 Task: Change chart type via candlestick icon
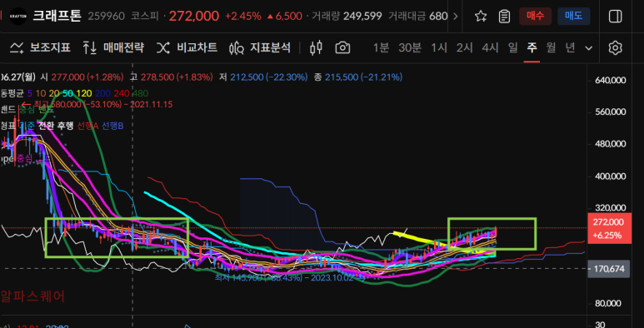coord(316,47)
